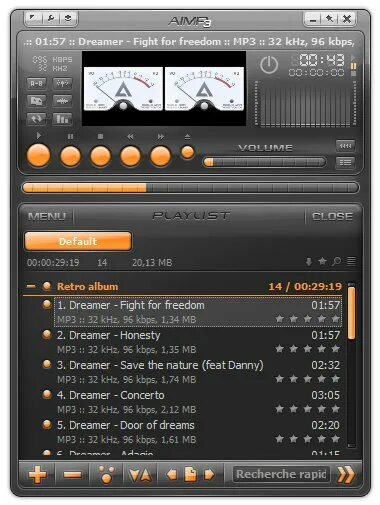Open playlist list-view options icon
The image size is (380, 505).
pos(351,261)
